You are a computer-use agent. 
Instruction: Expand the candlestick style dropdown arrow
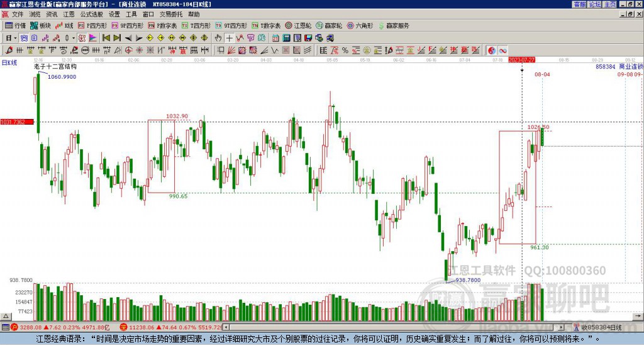point(74,38)
